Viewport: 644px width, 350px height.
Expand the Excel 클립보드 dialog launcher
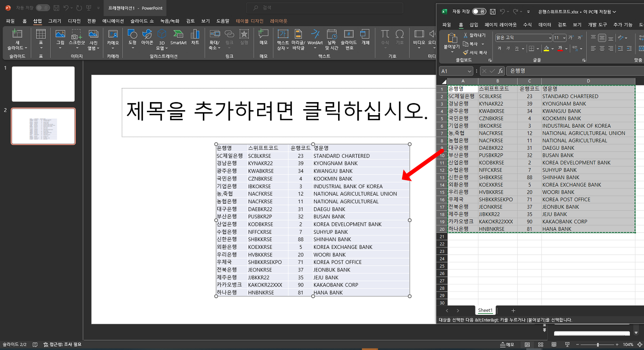coord(490,60)
